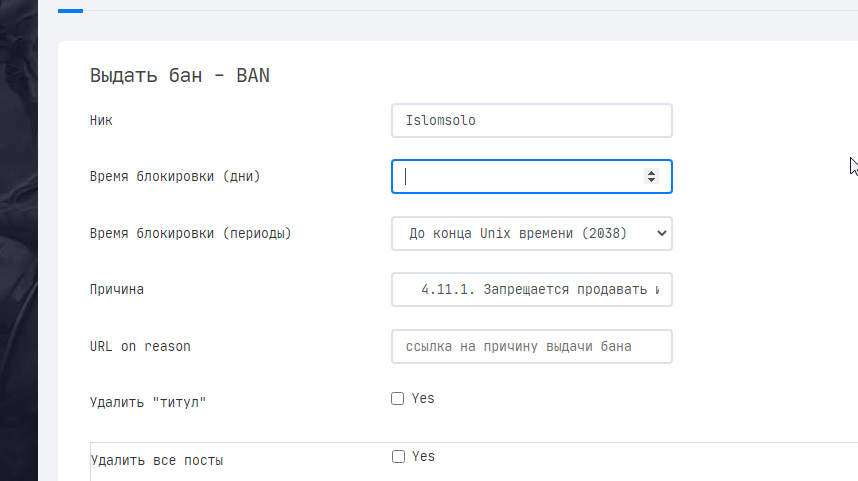
Task: Click the URL on reason input field
Action: click(532, 346)
